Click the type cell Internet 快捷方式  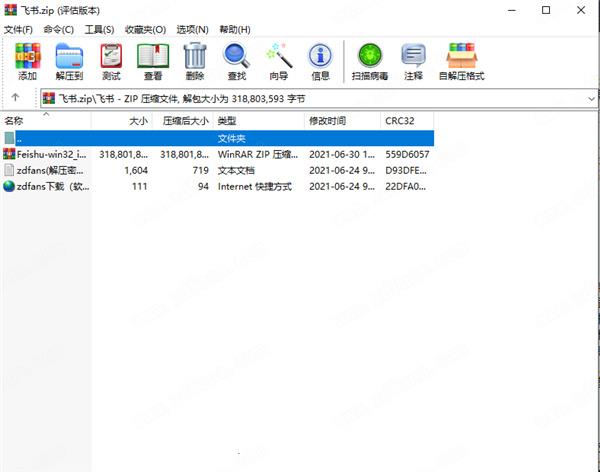coord(255,186)
